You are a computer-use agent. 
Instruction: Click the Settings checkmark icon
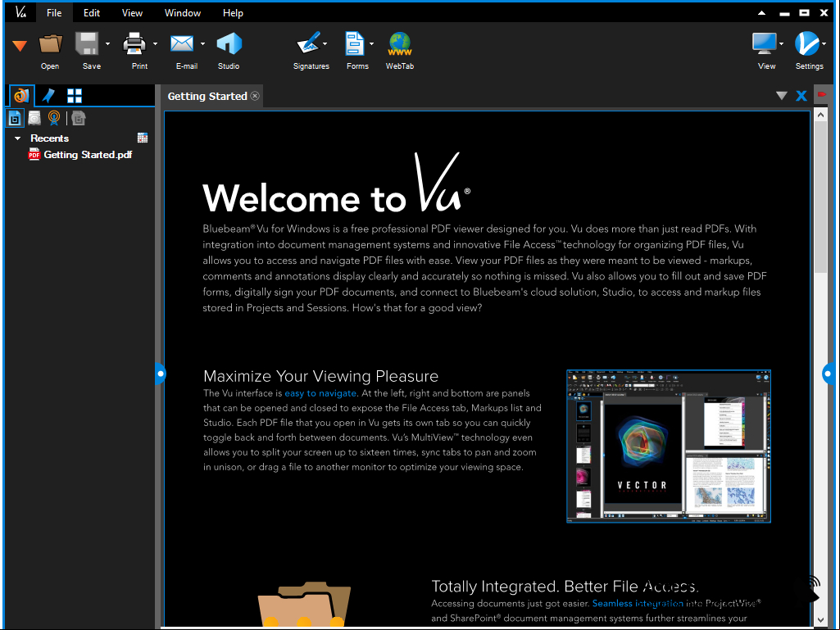806,44
